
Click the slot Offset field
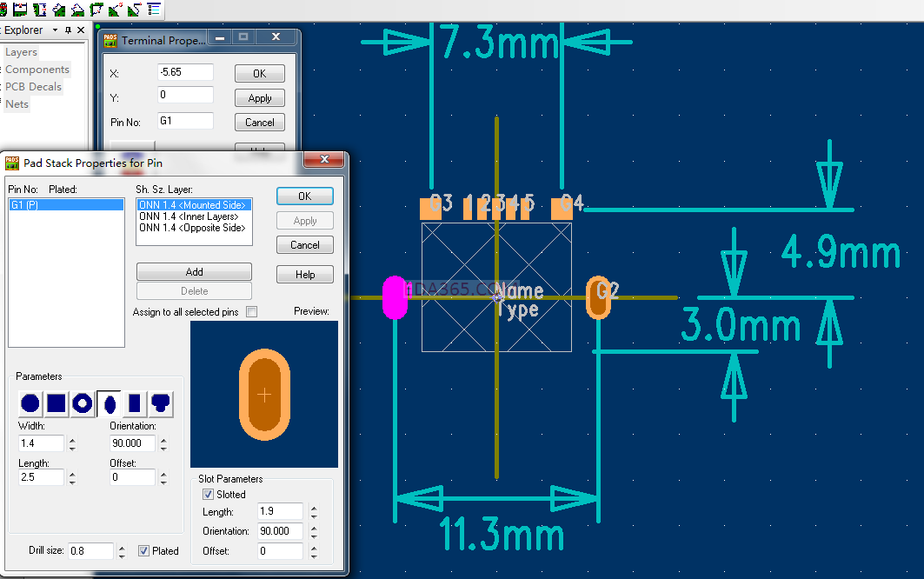(281, 550)
